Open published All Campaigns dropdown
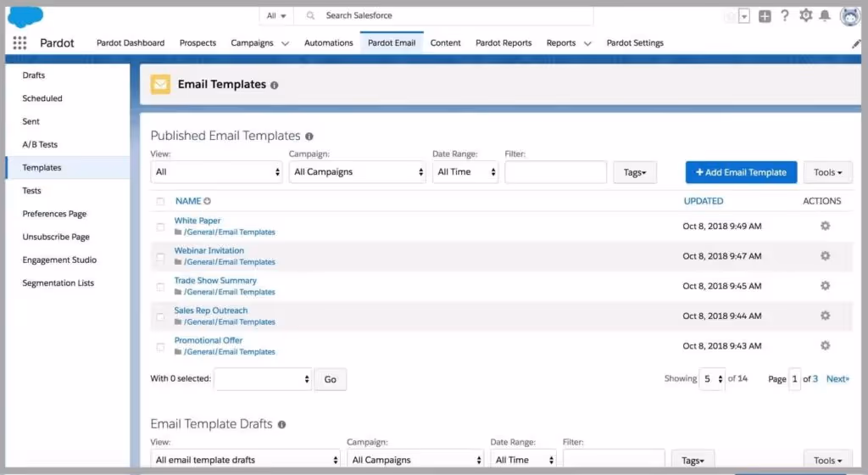The height and width of the screenshot is (475, 868). pos(357,172)
